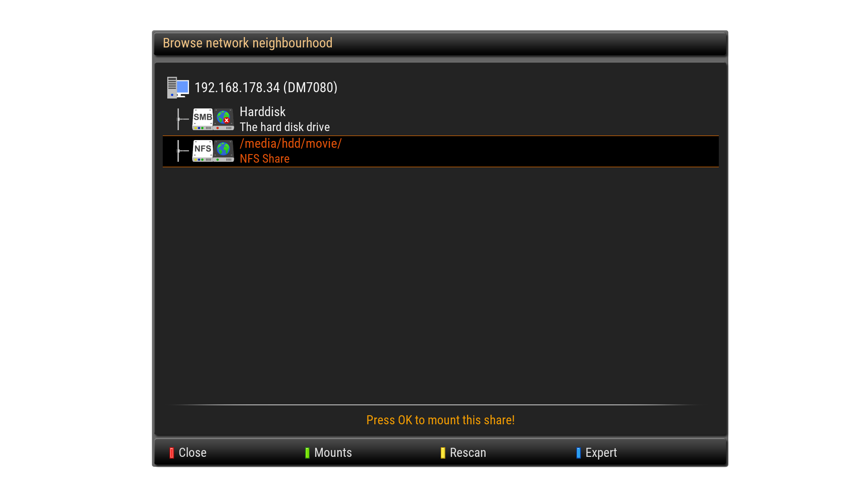Screen dimensions: 868x488
Task: Click the yellow Rescan color indicator
Action: coord(443,453)
